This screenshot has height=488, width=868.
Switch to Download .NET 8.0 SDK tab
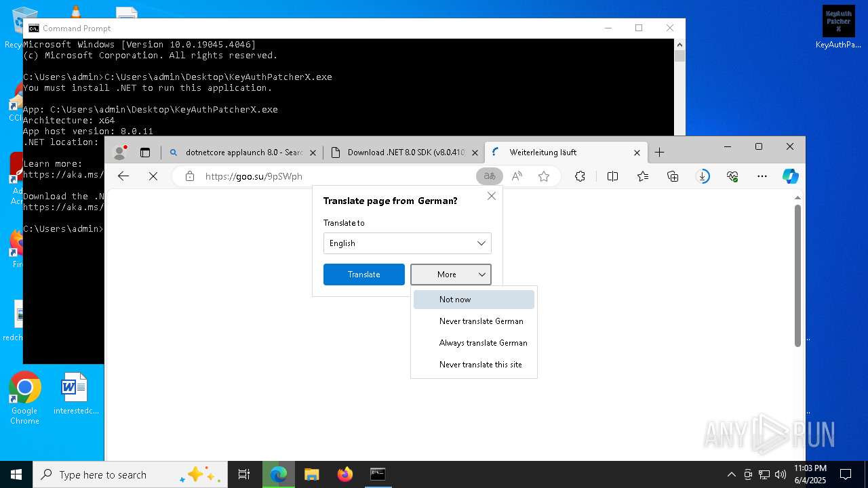tap(405, 152)
